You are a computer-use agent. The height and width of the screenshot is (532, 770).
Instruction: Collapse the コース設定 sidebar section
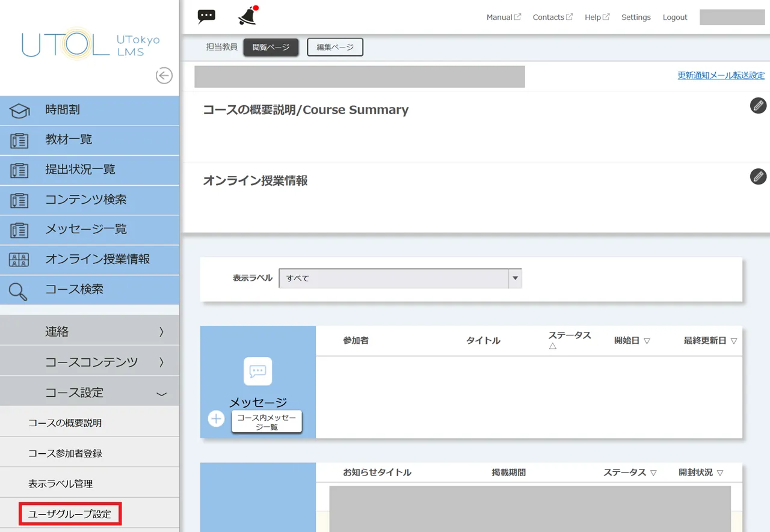coord(90,393)
